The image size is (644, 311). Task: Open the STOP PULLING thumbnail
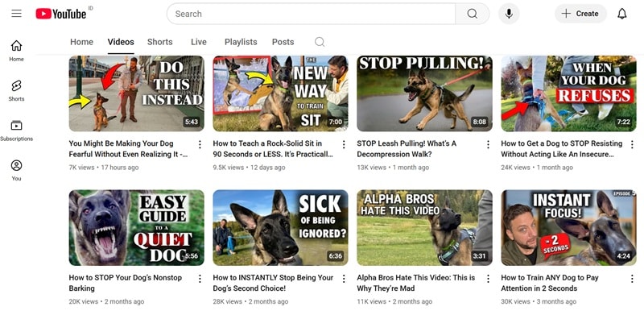coord(425,93)
